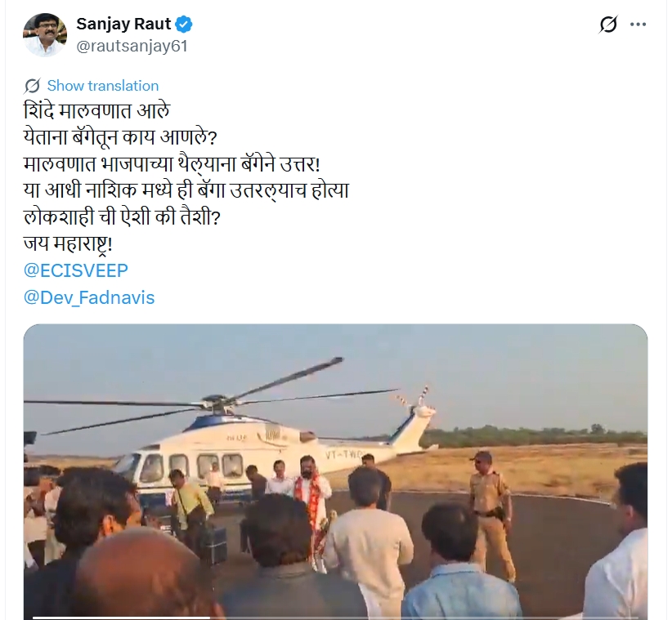
Task: Open the Sanjay Raut display name
Action: [123, 24]
